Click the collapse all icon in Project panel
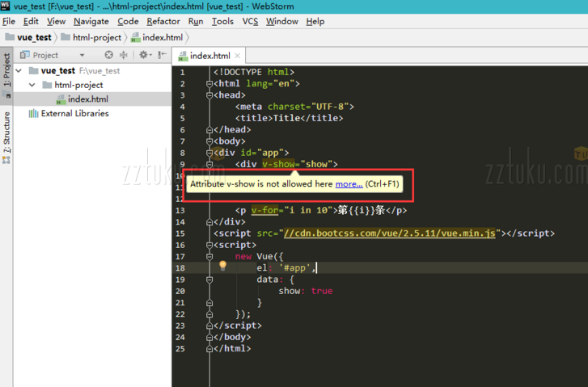Viewport: 588px width, 387px height. pyautogui.click(x=124, y=55)
